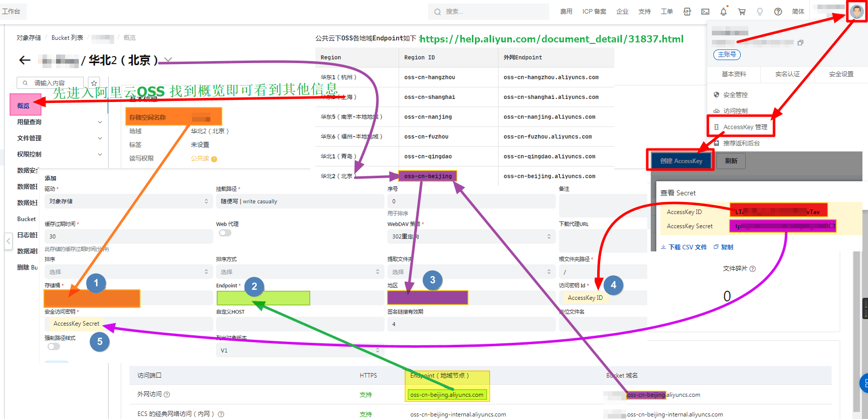Viewport: 868px width, 419px height.
Task: Click the 下载 CSV 文件 link
Action: pos(684,247)
